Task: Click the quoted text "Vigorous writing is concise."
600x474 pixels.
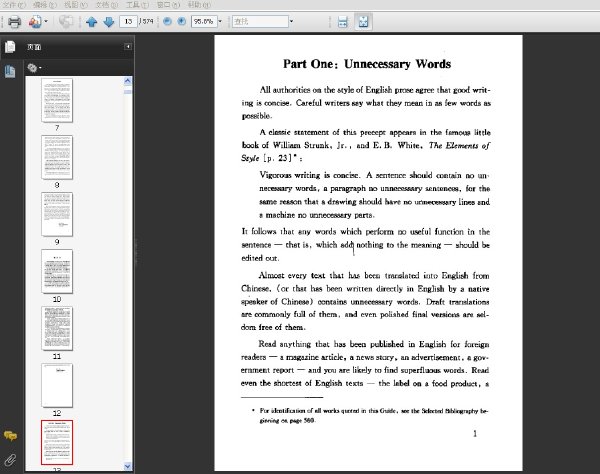Action: pos(310,175)
